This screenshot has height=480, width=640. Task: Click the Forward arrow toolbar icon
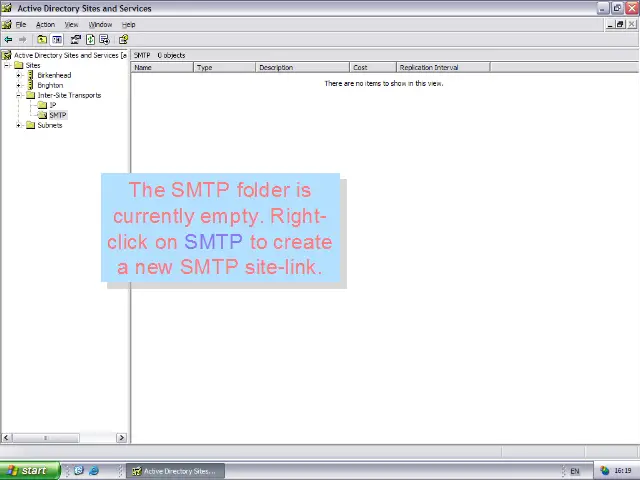tap(22, 40)
